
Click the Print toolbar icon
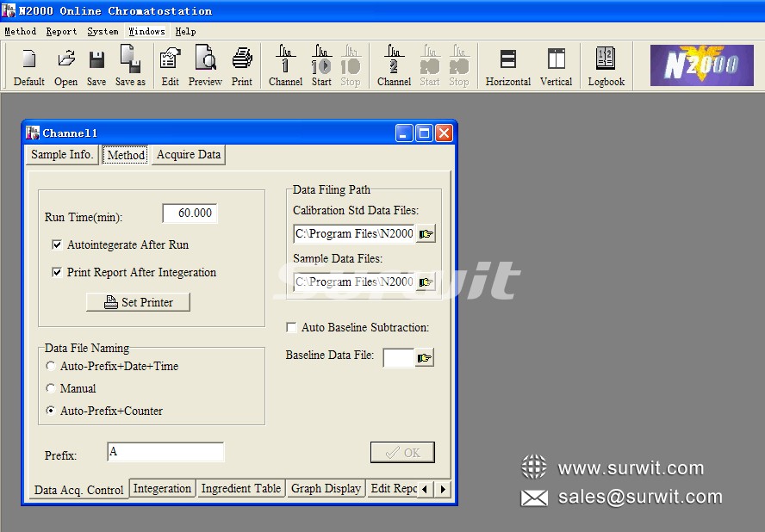click(242, 66)
